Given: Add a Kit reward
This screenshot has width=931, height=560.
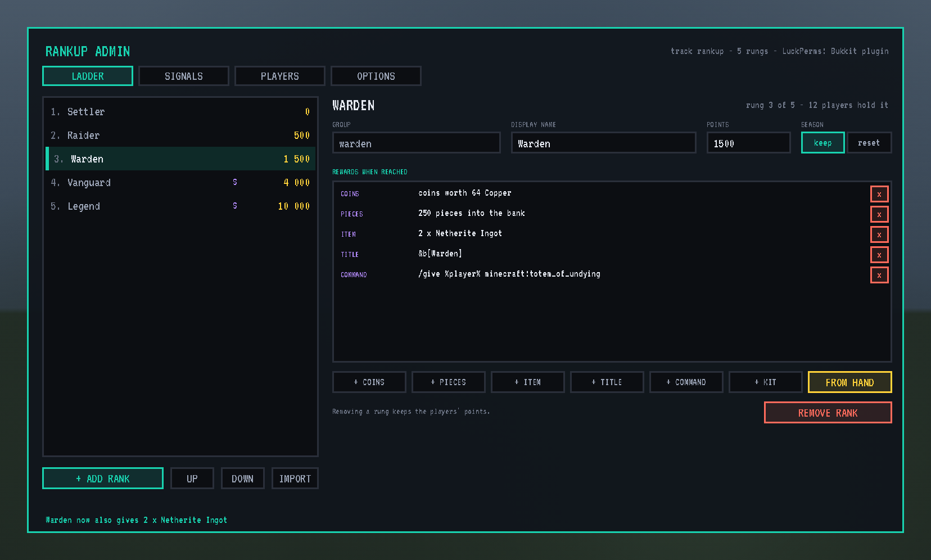Looking at the screenshot, I should tap(766, 382).
